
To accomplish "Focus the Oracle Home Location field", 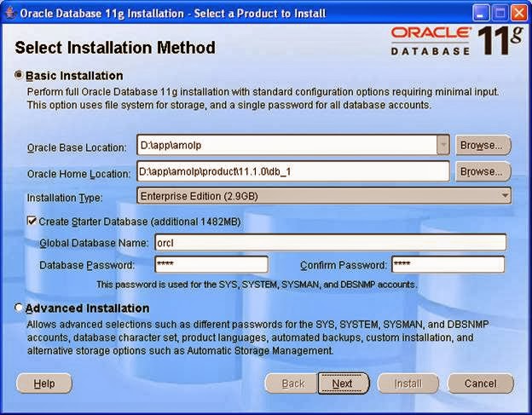I will click(293, 171).
